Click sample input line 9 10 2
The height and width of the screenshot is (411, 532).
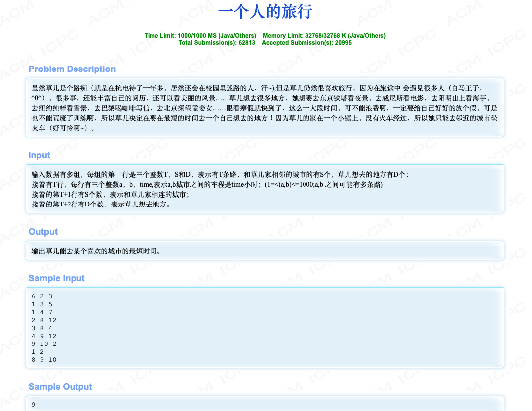pos(44,344)
